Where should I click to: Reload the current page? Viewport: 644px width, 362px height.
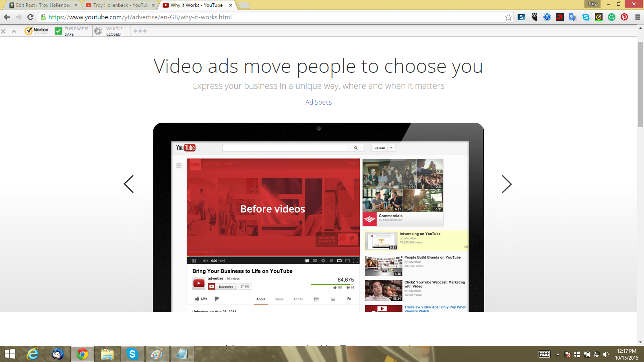(x=30, y=17)
